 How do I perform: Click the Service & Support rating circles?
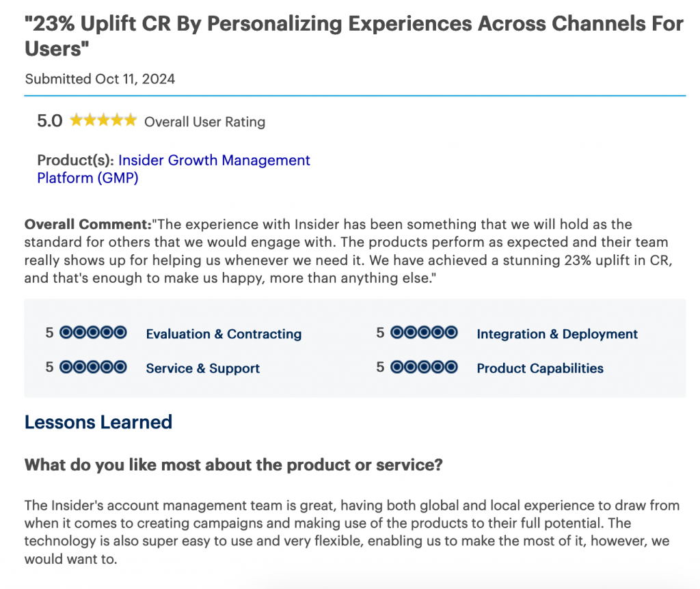click(x=93, y=367)
